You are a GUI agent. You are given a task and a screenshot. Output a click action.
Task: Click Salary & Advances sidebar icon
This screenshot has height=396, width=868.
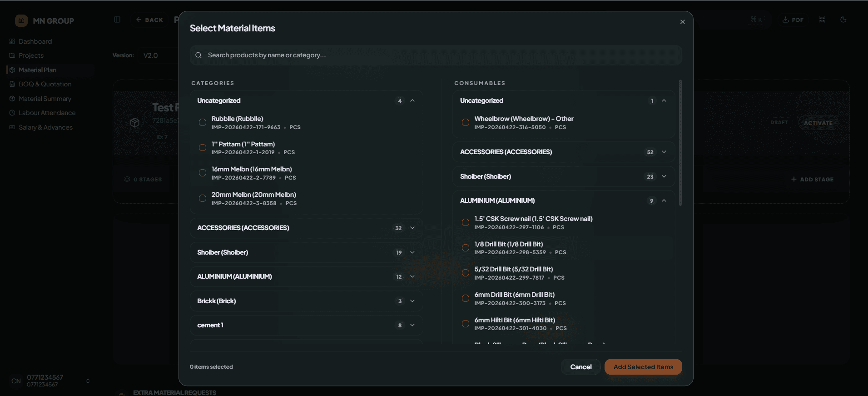click(x=12, y=127)
